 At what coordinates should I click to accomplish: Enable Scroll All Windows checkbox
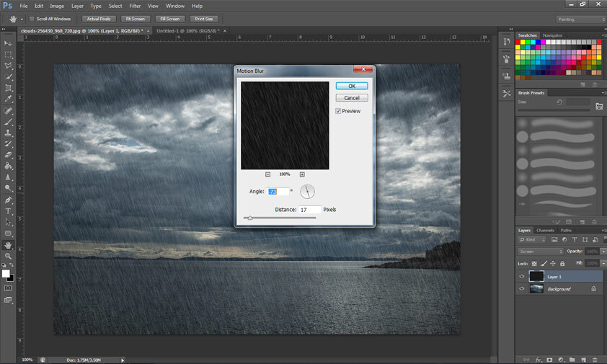point(32,19)
